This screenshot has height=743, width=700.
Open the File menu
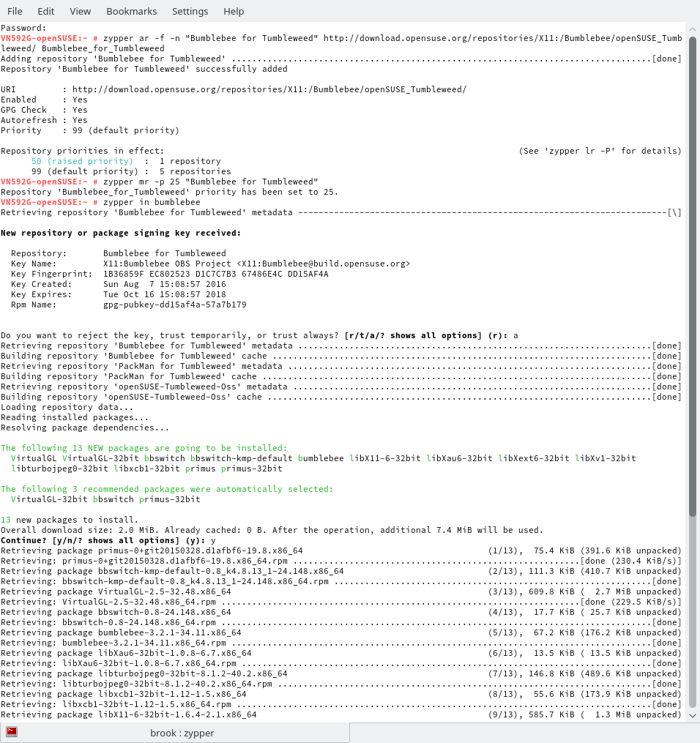tap(15, 12)
